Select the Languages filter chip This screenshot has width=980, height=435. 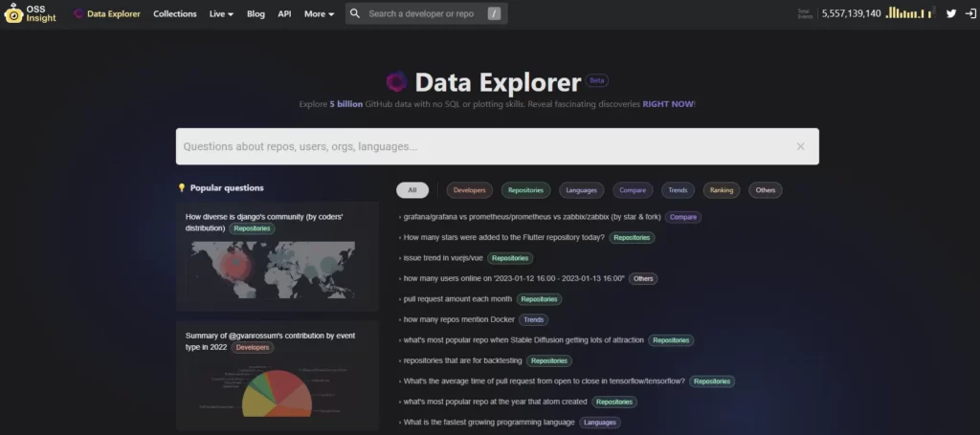(x=581, y=190)
